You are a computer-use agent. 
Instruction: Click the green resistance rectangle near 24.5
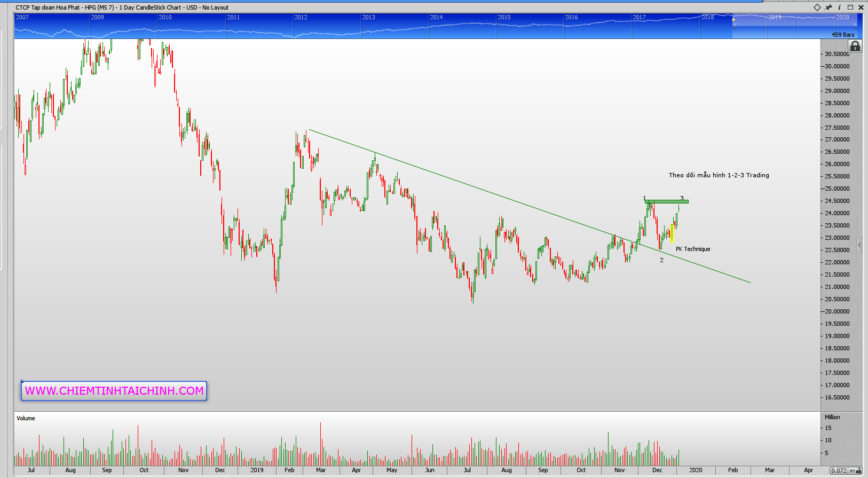[666, 202]
